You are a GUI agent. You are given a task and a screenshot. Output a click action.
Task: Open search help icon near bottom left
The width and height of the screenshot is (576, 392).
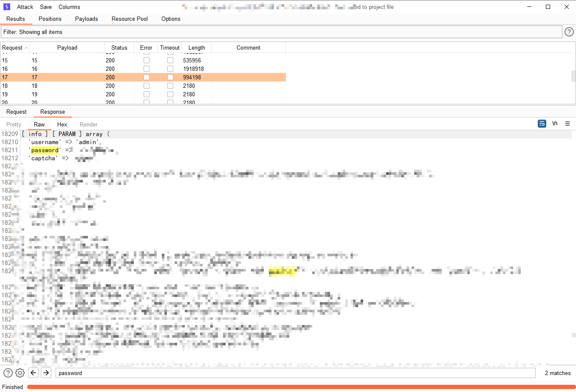[8, 372]
